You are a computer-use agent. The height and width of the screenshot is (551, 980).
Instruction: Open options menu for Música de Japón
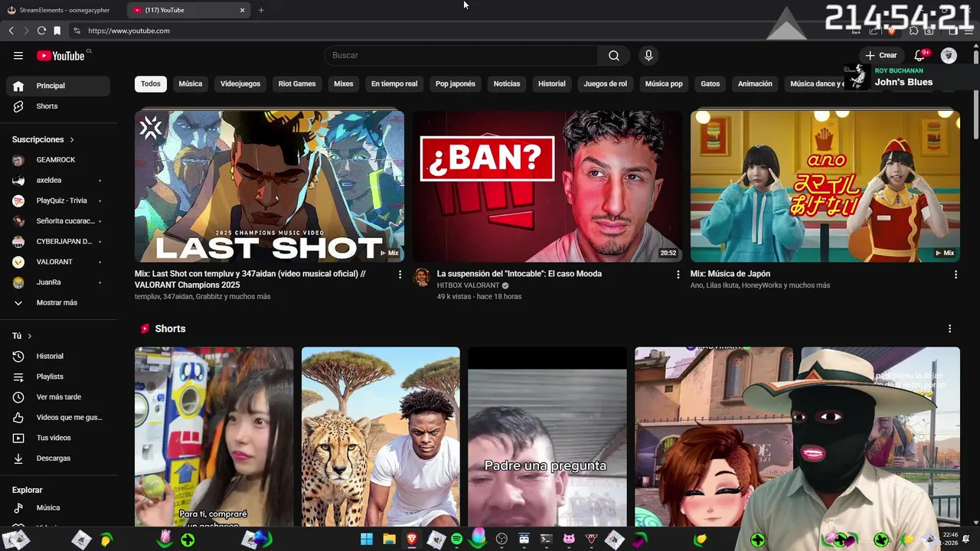pos(955,274)
